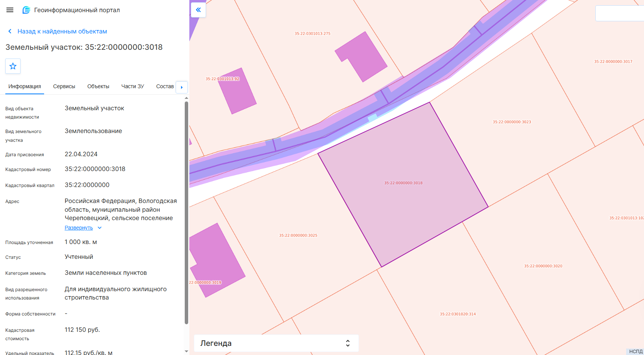Expand the address with Развернуть link

(x=79, y=228)
